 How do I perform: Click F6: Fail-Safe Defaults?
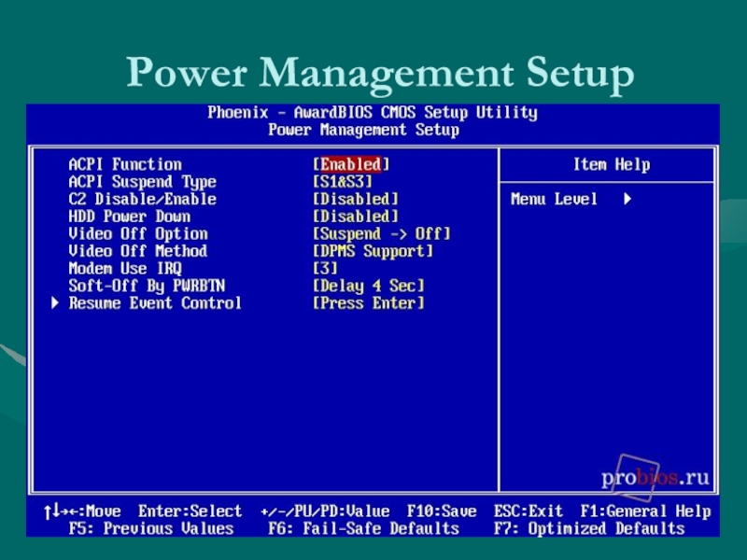click(x=363, y=528)
